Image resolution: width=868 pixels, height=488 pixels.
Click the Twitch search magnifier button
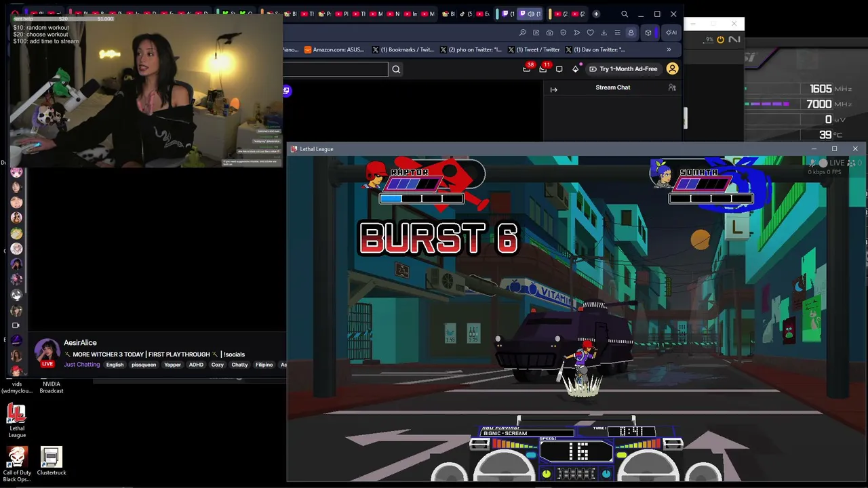396,68
